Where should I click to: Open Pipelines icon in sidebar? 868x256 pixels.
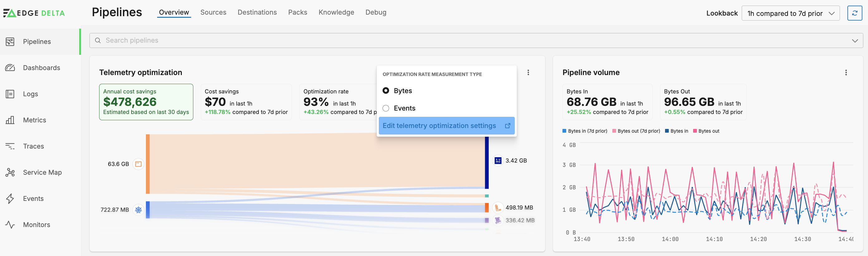click(10, 42)
